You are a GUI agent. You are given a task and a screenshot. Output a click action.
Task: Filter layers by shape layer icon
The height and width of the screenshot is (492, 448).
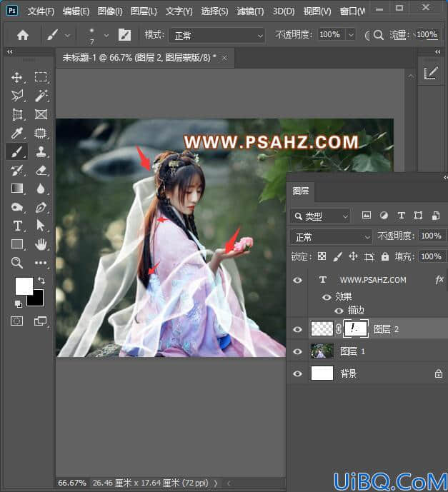click(x=418, y=216)
